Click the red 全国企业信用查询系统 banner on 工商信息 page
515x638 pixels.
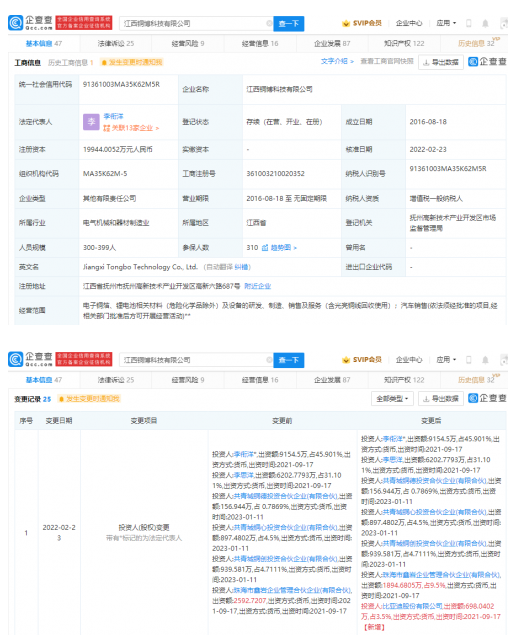84,23
